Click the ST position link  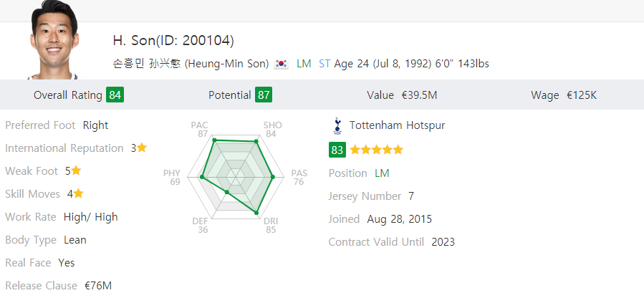coord(325,64)
